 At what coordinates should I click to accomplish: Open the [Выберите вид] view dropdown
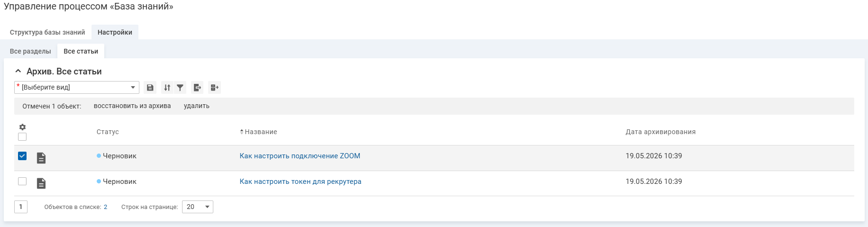tap(77, 88)
